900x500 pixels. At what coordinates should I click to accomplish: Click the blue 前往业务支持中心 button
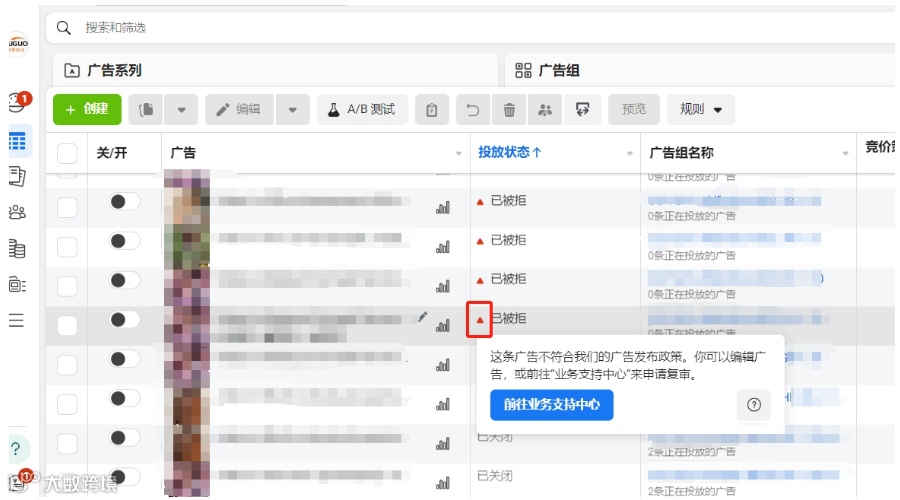coord(552,405)
